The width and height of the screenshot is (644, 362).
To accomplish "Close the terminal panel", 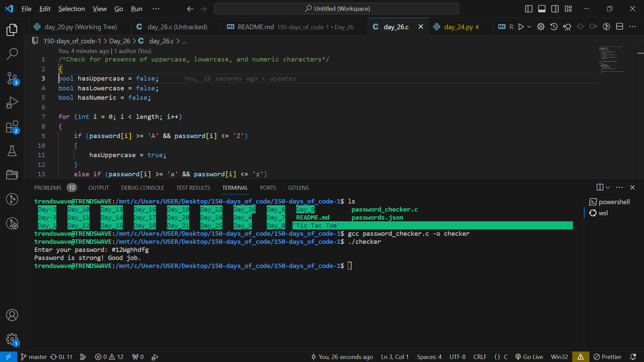I will coord(632,187).
